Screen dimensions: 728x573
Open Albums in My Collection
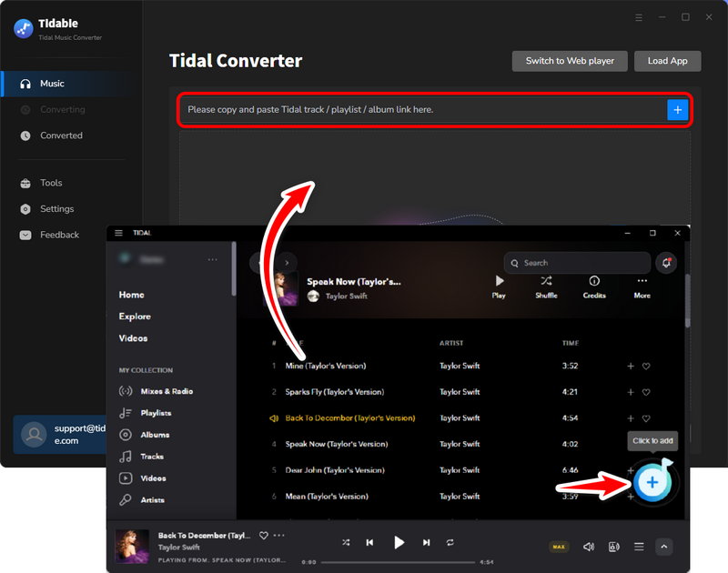pyautogui.click(x=145, y=435)
